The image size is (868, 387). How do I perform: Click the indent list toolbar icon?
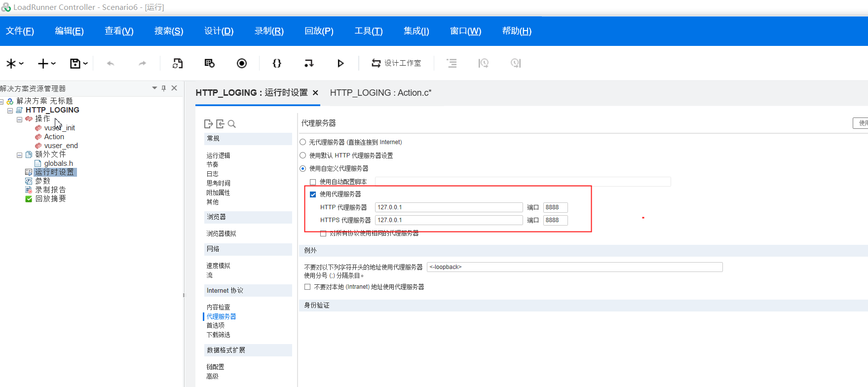coord(452,63)
